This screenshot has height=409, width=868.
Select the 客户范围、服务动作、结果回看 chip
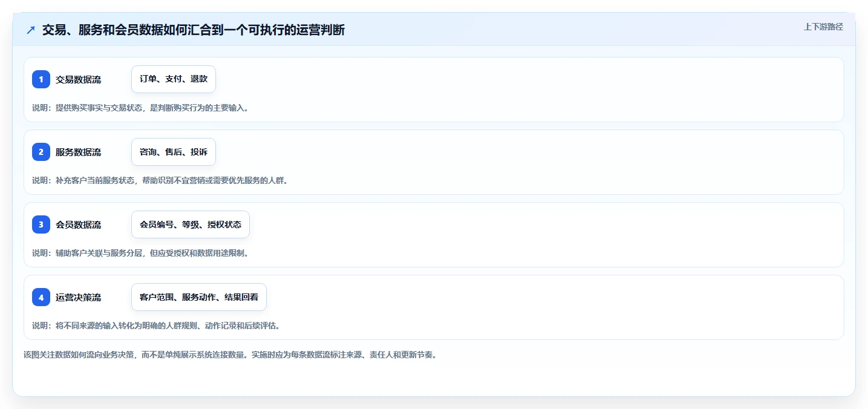(199, 297)
